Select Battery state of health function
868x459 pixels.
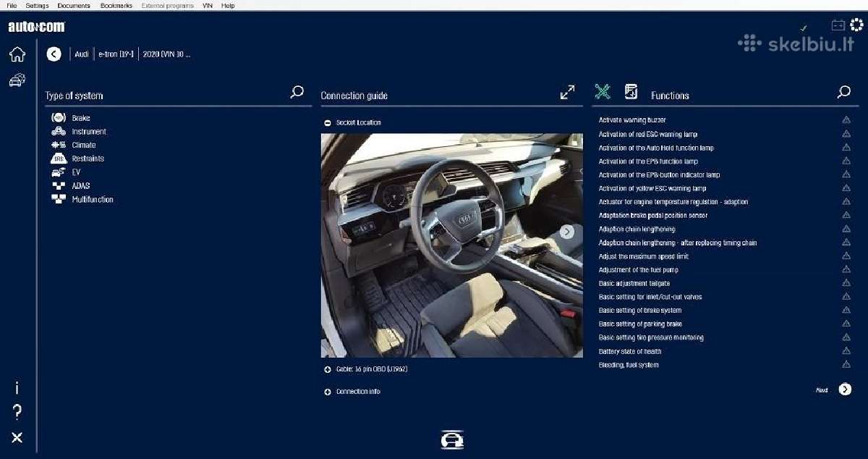tap(630, 352)
